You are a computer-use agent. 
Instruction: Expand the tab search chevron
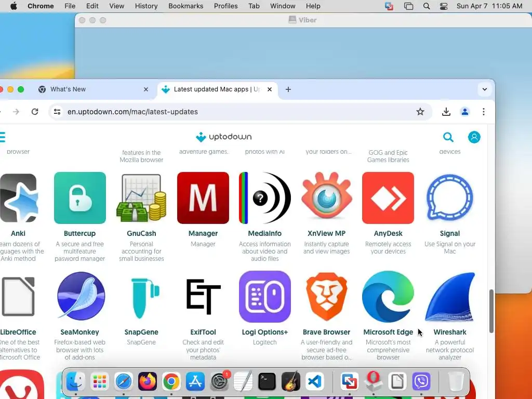(x=485, y=89)
